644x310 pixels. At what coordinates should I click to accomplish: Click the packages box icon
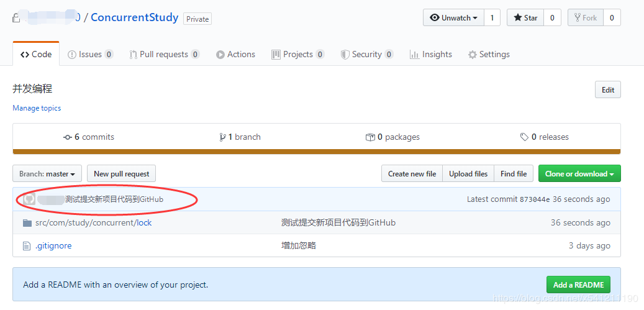click(370, 137)
